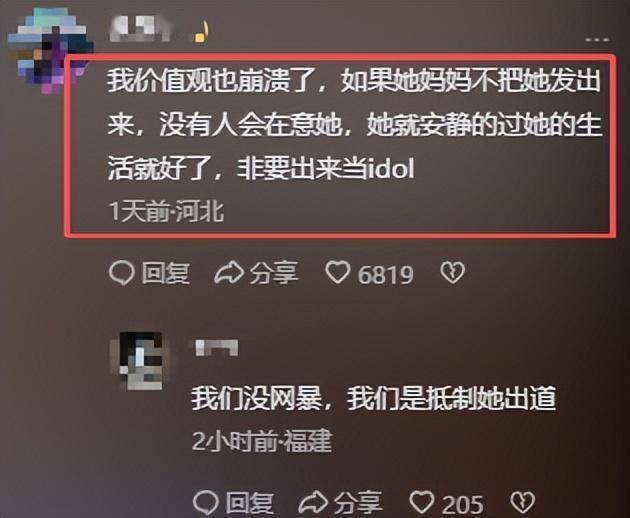Like the top comment with 6819 likes
Viewport: 630px width, 518px height.
point(337,272)
